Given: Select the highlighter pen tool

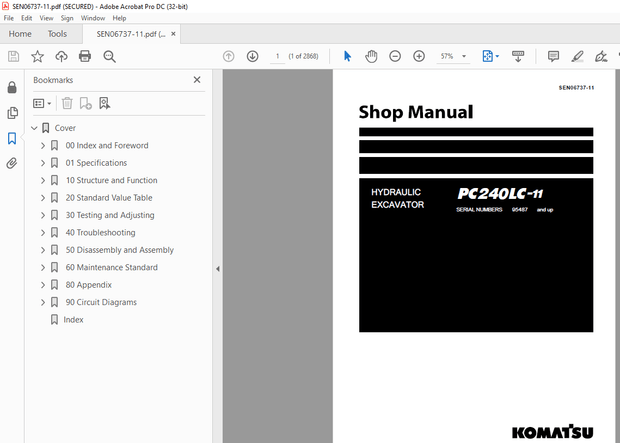Looking at the screenshot, I should tap(577, 57).
